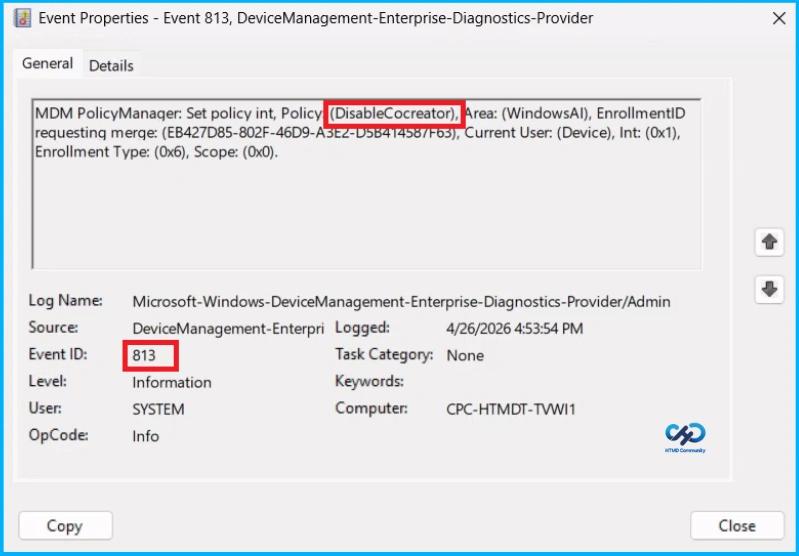Show the previous event with up arrow
Image resolution: width=799 pixels, height=556 pixels.
point(769,242)
